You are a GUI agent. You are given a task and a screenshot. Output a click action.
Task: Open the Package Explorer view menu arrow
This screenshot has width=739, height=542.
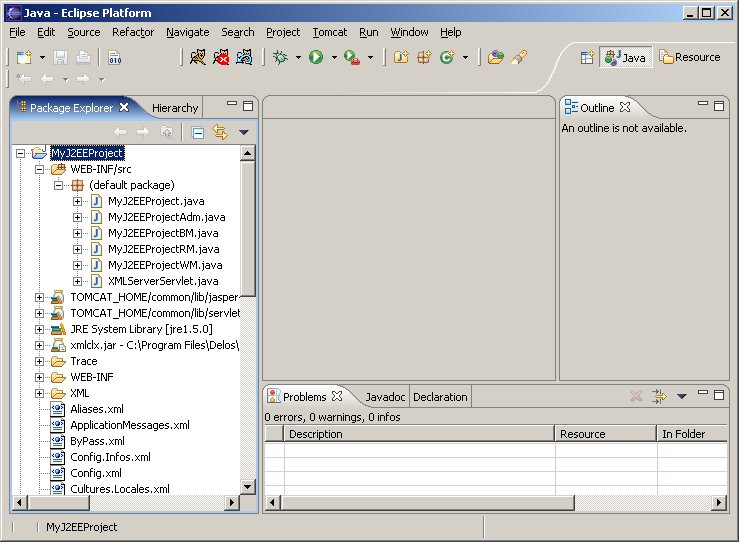tap(243, 132)
